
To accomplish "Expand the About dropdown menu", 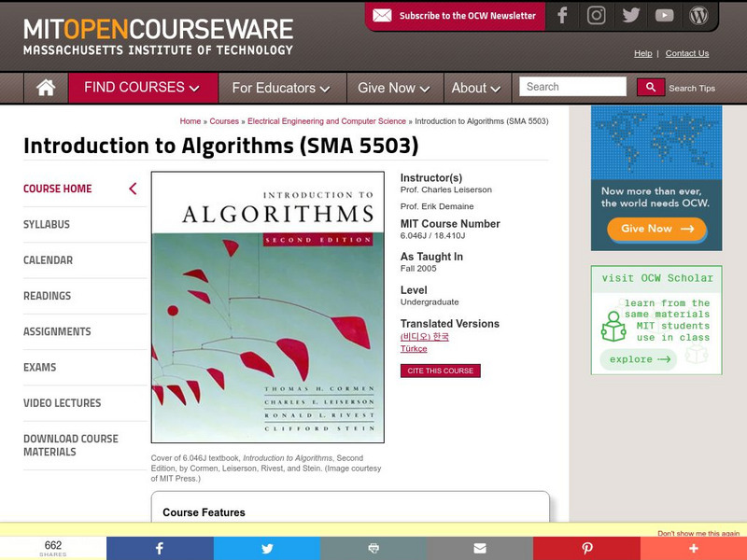I will pyautogui.click(x=476, y=88).
